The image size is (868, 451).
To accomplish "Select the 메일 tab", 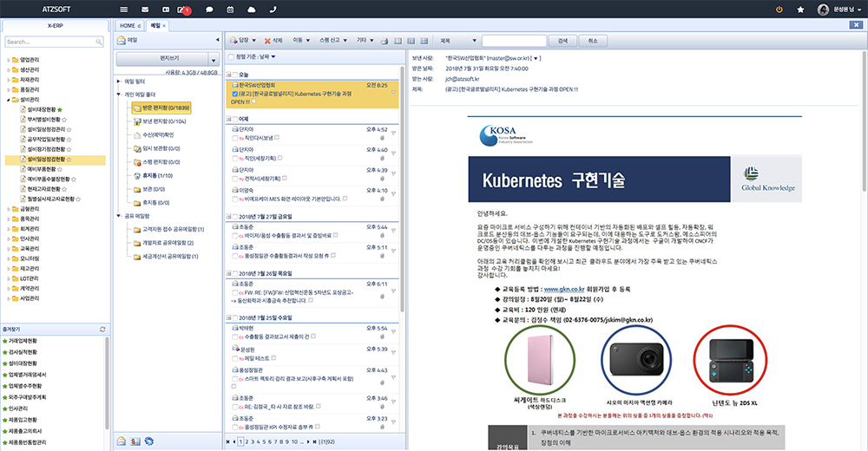I will (x=158, y=25).
